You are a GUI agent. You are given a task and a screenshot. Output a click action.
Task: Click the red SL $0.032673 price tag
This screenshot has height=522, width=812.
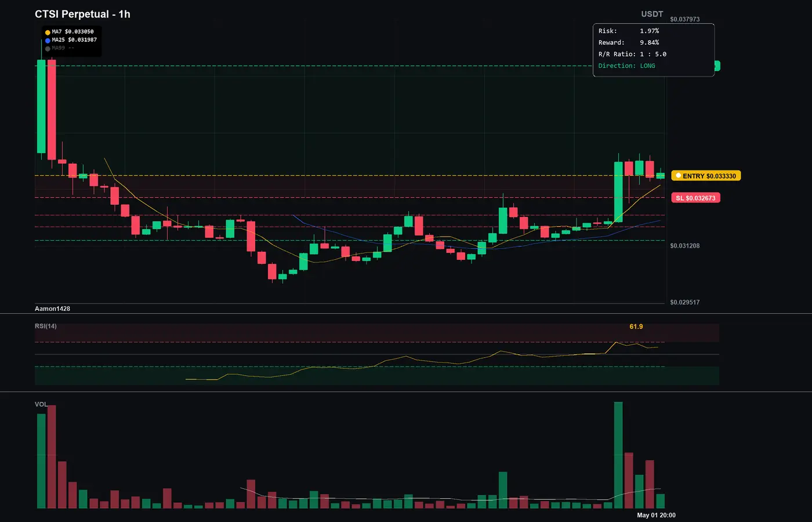pyautogui.click(x=695, y=198)
